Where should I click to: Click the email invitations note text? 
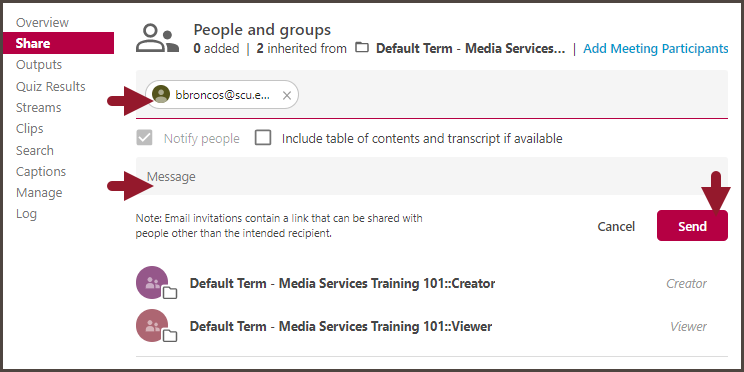pyautogui.click(x=279, y=226)
